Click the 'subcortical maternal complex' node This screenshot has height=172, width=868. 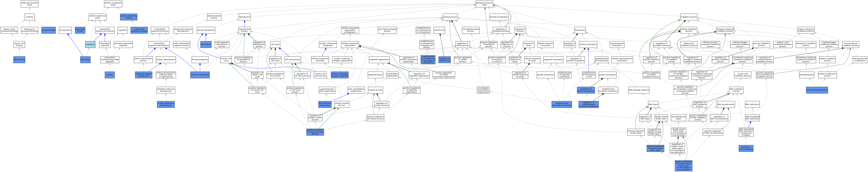[139, 30]
